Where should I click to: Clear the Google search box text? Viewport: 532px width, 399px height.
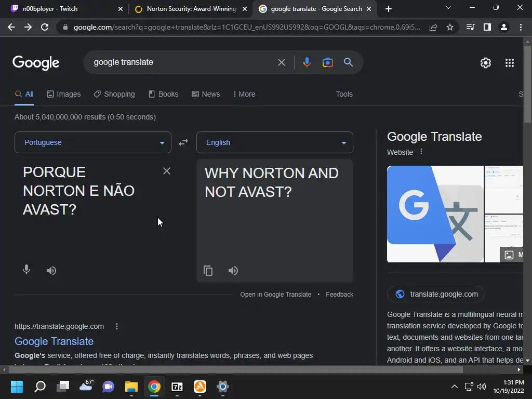point(281,62)
